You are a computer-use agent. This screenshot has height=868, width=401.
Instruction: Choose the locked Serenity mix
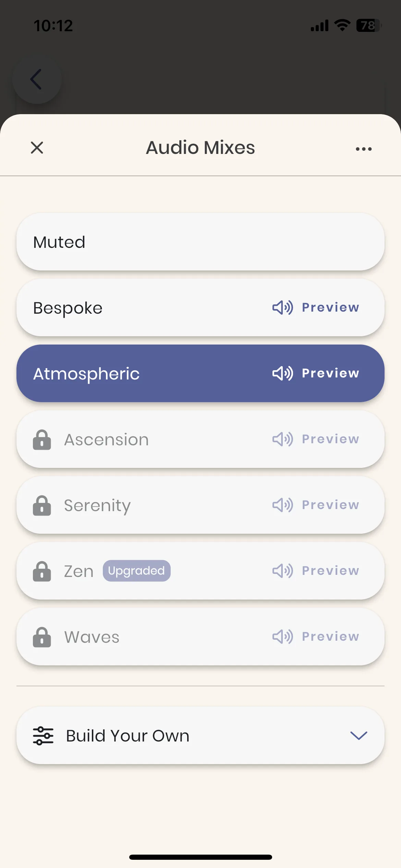point(200,505)
